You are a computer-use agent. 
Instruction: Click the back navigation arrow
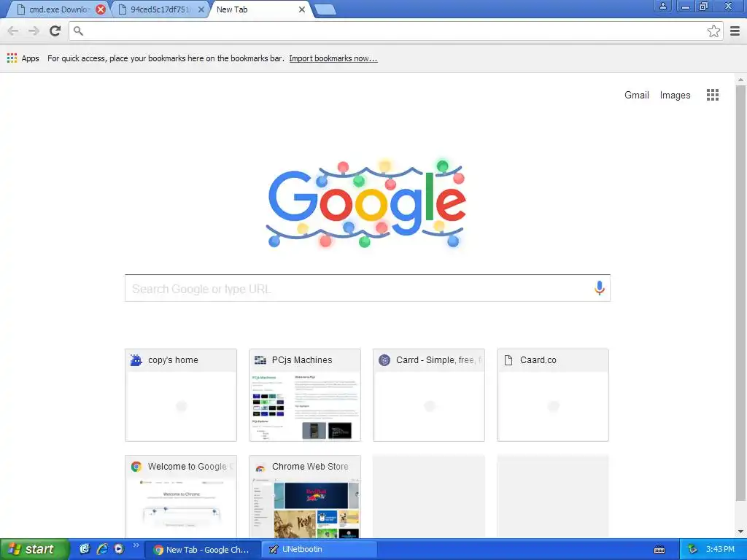pos(13,31)
